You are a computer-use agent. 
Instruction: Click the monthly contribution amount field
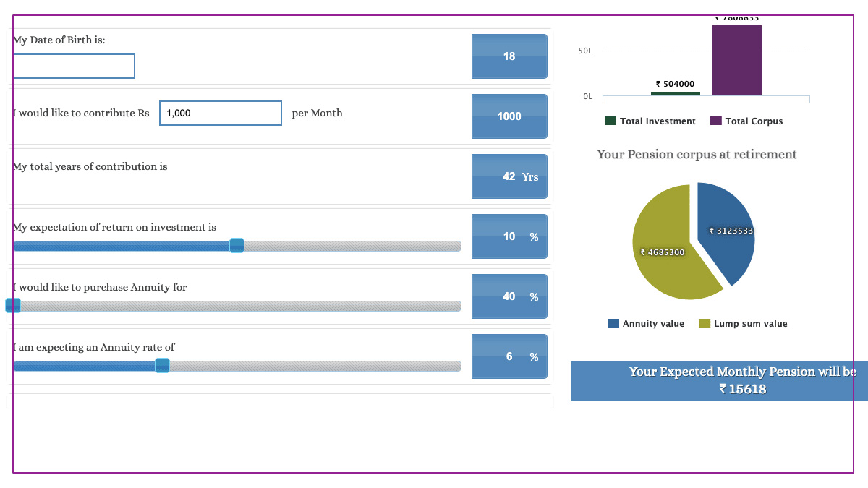[220, 113]
